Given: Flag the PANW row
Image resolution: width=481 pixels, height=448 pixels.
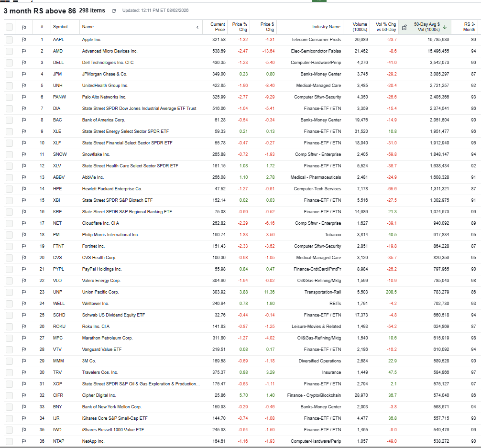Looking at the screenshot, I should point(24,97).
